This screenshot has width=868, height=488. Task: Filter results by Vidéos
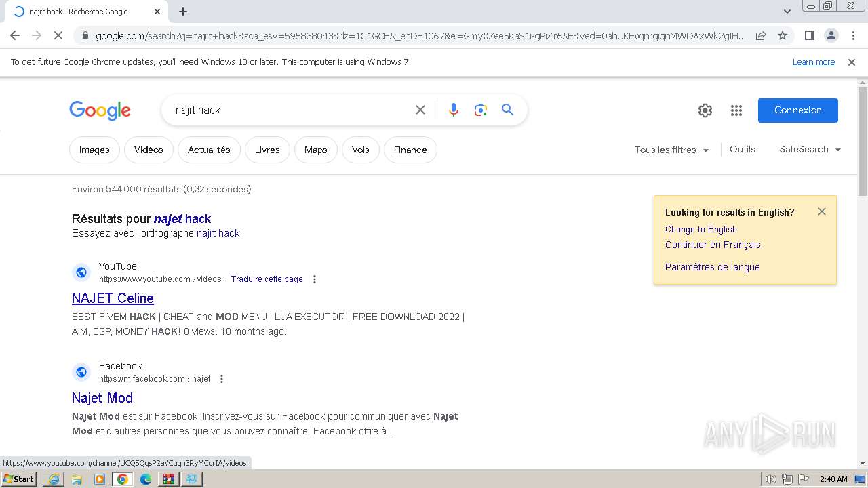149,150
